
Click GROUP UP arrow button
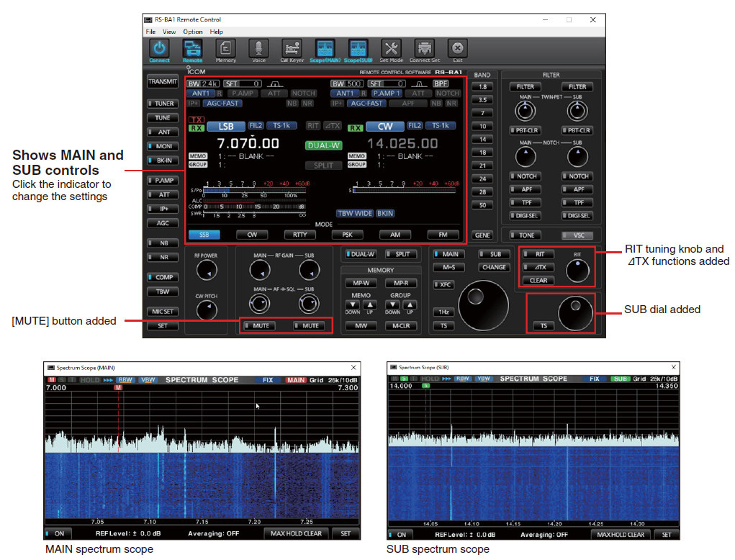410,305
